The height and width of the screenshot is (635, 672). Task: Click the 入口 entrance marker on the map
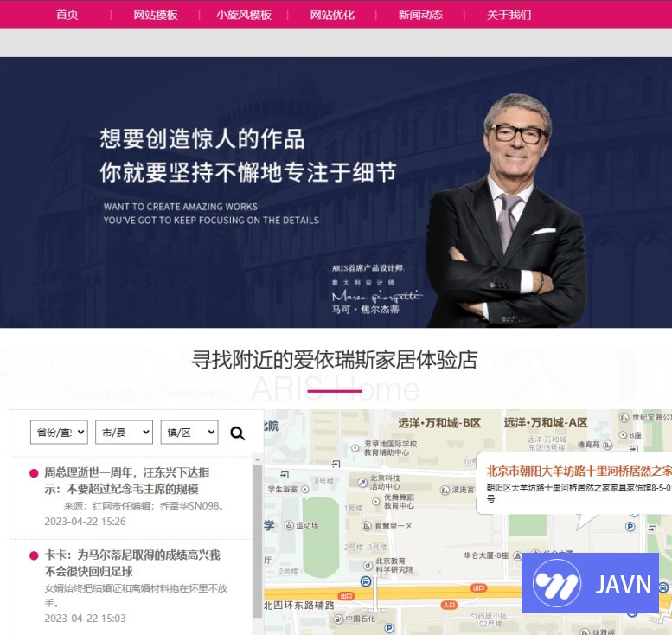449,605
